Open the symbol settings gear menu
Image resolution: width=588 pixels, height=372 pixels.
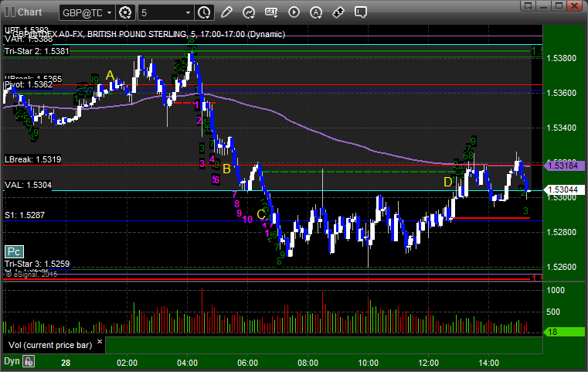pyautogui.click(x=125, y=12)
